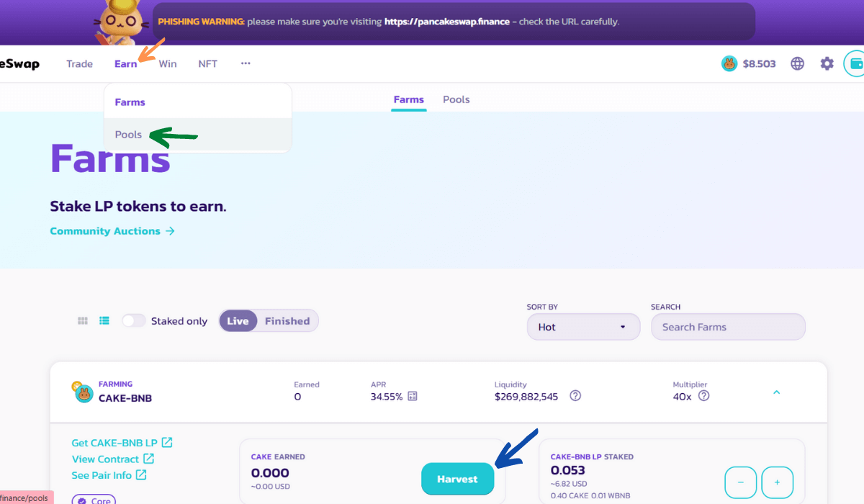Click the Multiplier help question icon
Screen dimensions: 864x504
coord(704,396)
